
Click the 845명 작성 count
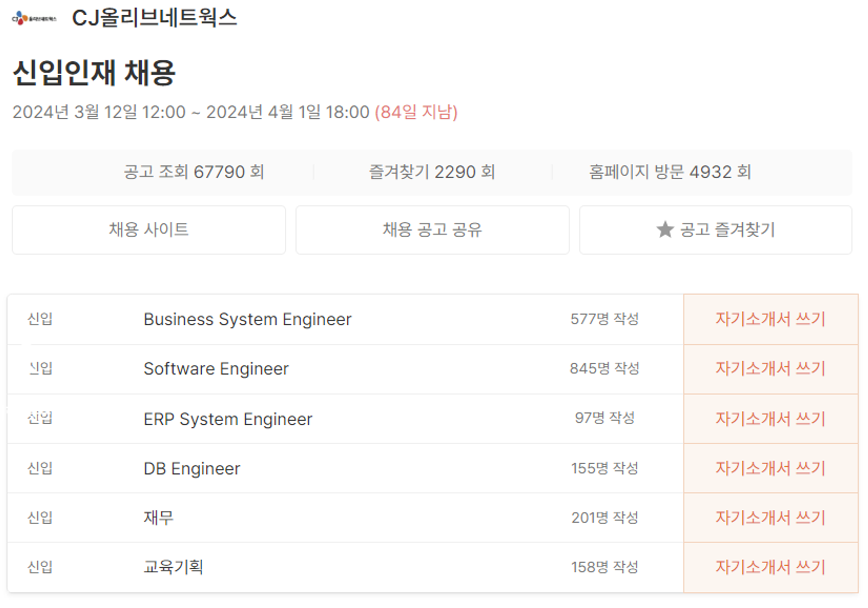click(x=605, y=368)
